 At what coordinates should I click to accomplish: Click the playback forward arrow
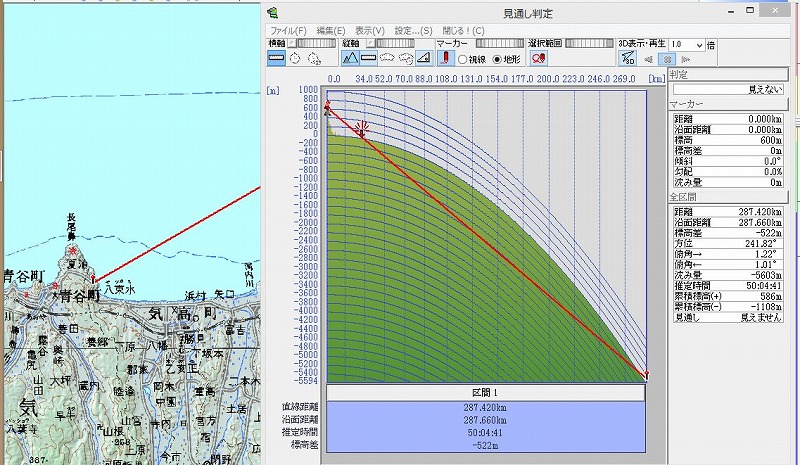(x=686, y=59)
